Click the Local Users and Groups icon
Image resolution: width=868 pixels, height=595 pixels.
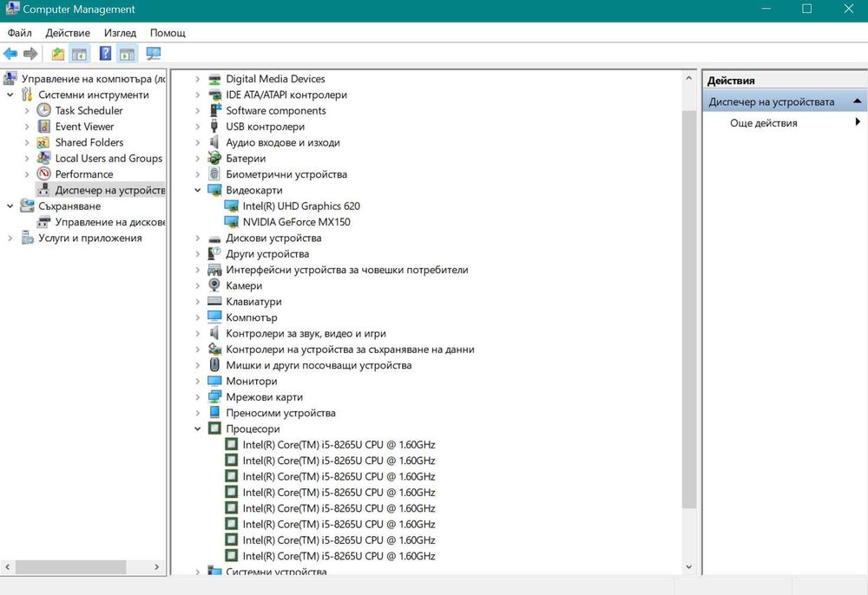43,158
